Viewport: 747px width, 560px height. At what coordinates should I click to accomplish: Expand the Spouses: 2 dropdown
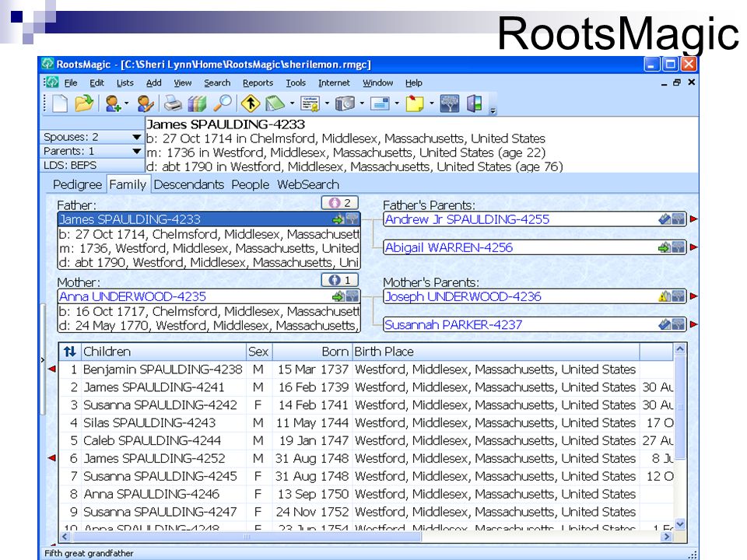[x=137, y=137]
